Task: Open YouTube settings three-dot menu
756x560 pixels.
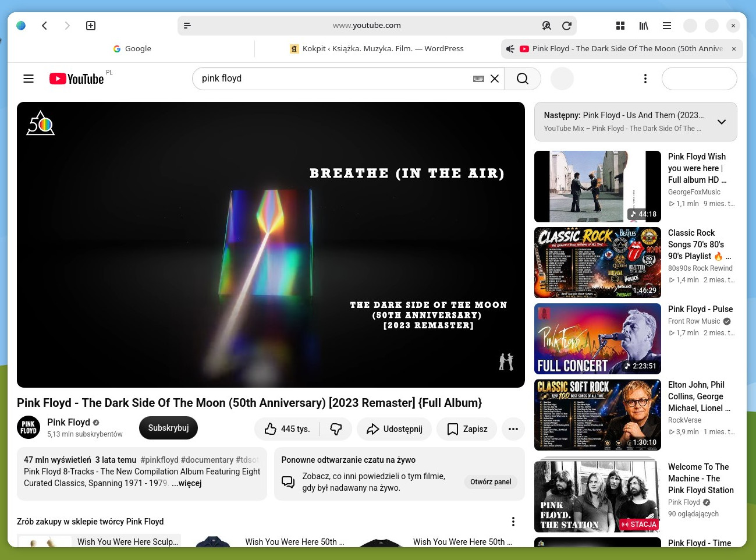Action: point(645,79)
